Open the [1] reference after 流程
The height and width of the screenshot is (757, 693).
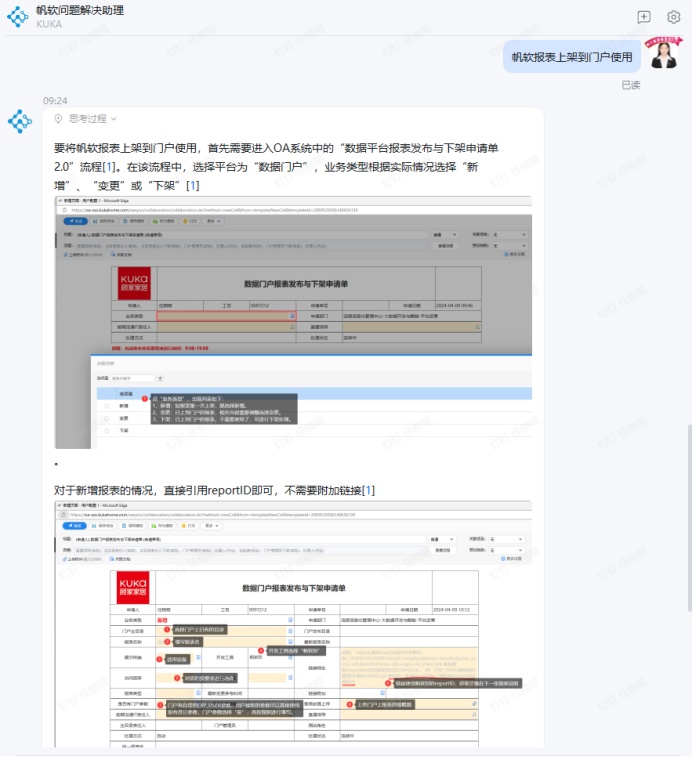110,166
